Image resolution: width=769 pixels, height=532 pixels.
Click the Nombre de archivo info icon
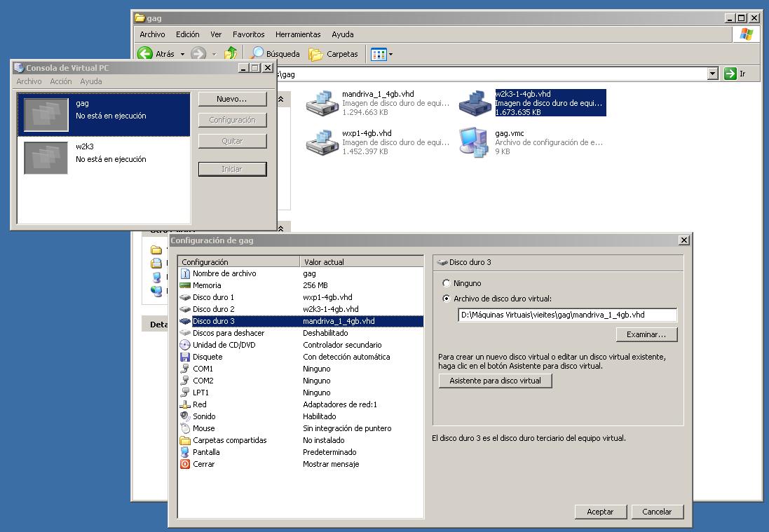[185, 273]
